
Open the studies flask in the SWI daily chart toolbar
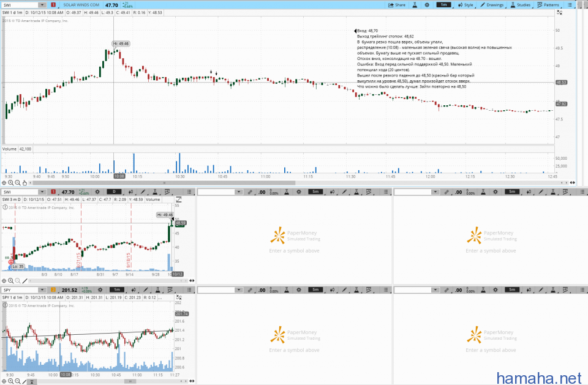tap(154, 192)
